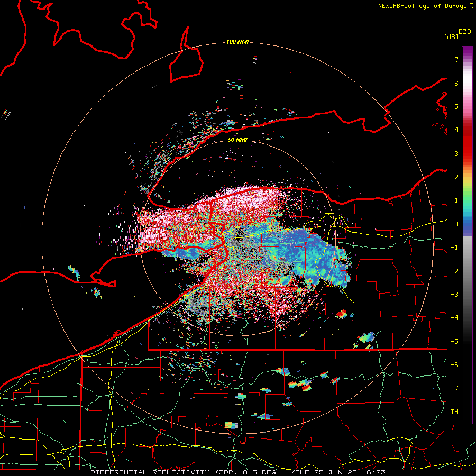Click the 4 tick label on the color scale
The width and height of the screenshot is (476, 476).
click(456, 130)
